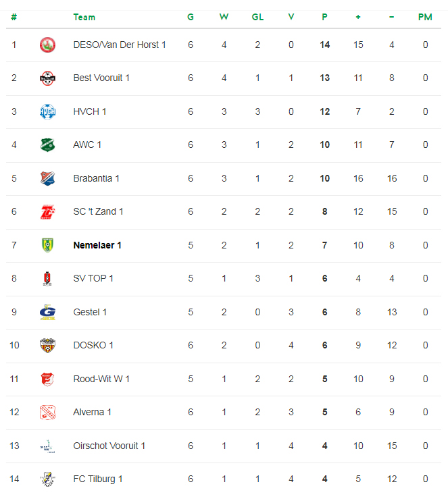Click the AWC 1 green club logo
The width and height of the screenshot is (448, 501).
(47, 145)
